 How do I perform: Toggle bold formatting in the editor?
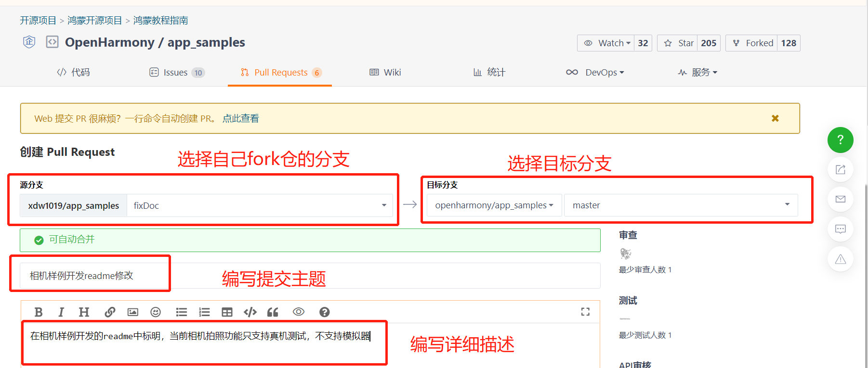[39, 312]
